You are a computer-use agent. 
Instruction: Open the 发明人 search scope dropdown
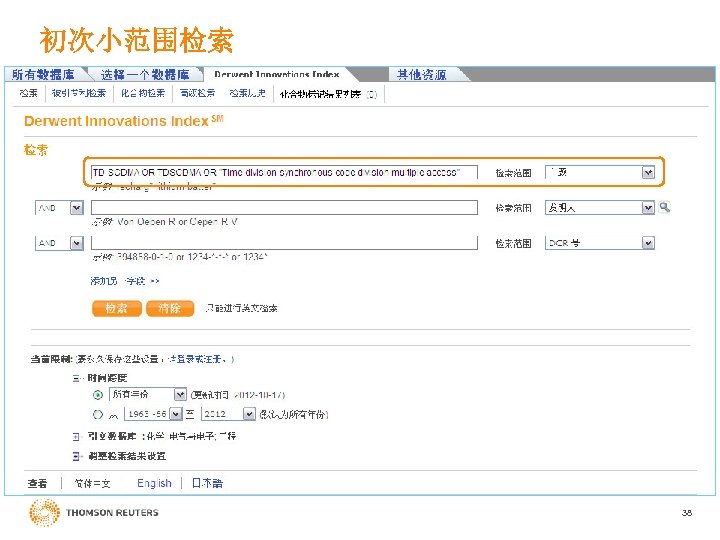pos(600,208)
